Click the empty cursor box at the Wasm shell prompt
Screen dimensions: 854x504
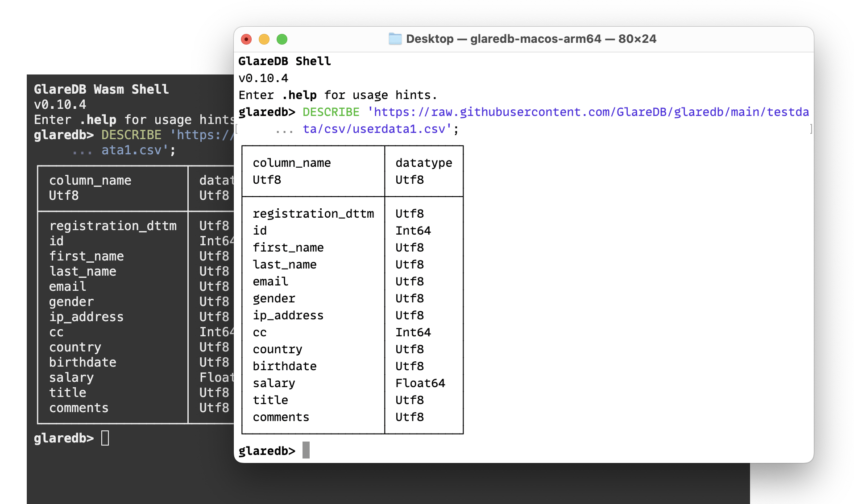tap(105, 438)
